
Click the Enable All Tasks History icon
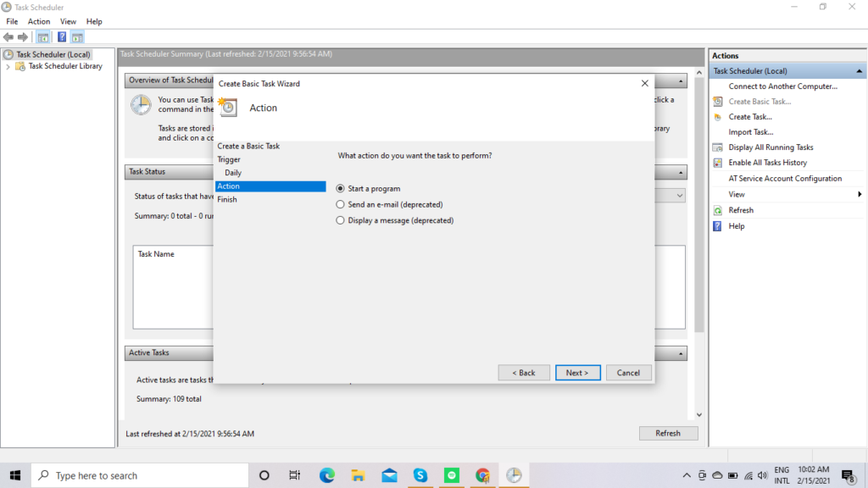coord(717,163)
